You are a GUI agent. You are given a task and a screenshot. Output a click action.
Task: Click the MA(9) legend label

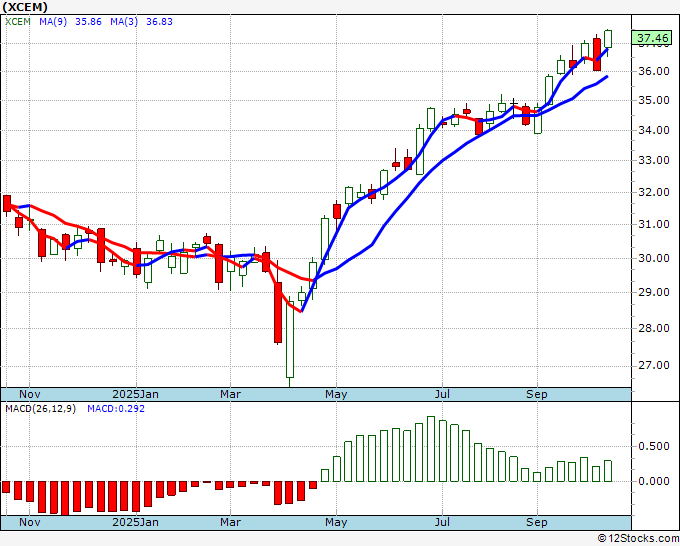click(x=53, y=21)
